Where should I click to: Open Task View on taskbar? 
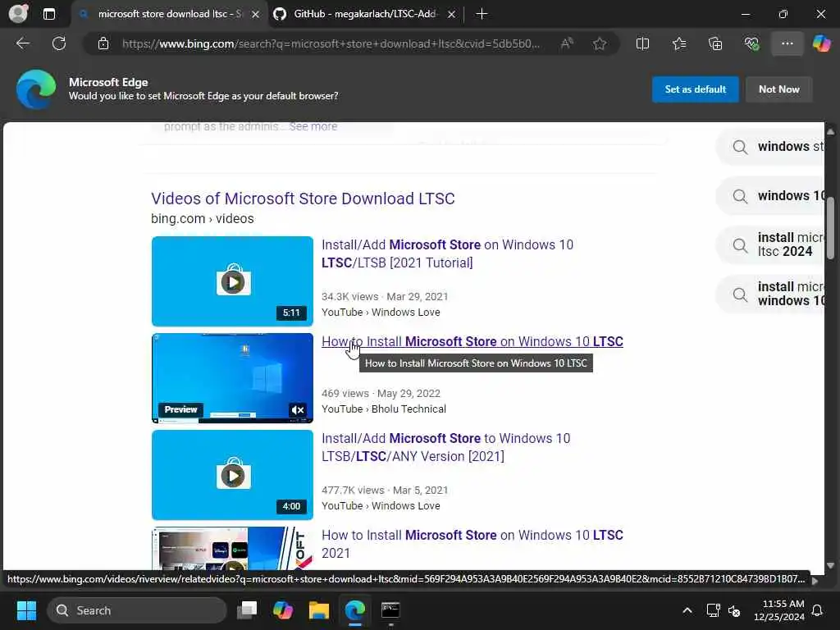click(247, 610)
